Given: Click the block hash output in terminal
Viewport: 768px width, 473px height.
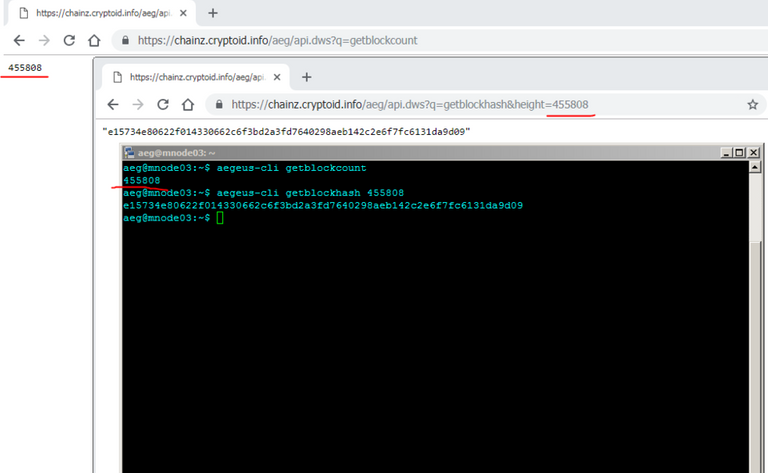Looking at the screenshot, I should [323, 206].
